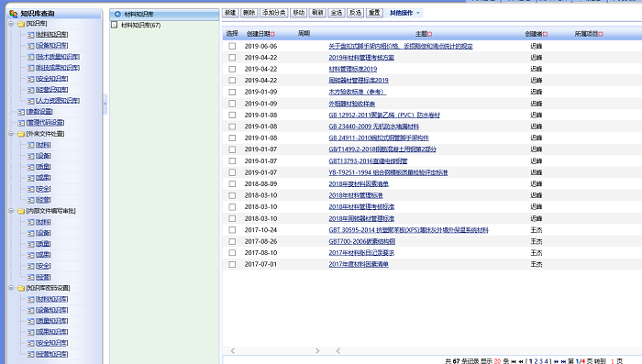Click the page icon beside [管理代码设置]
This screenshot has width=642, height=364.
[21, 123]
